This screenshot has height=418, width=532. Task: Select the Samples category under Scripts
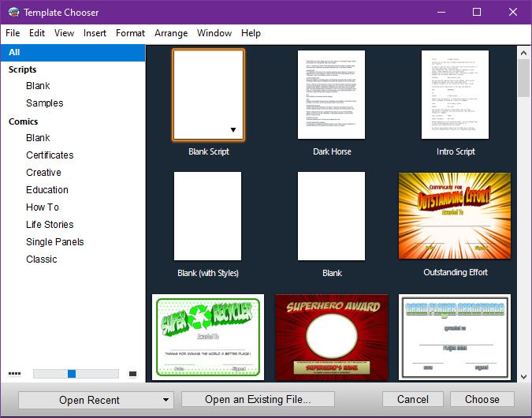tap(45, 103)
